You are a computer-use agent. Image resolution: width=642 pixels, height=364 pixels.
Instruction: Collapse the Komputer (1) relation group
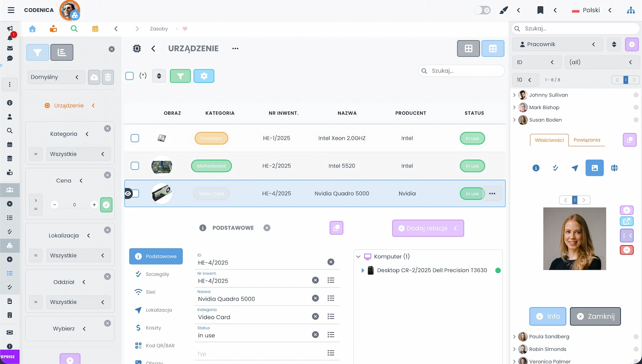pyautogui.click(x=358, y=257)
